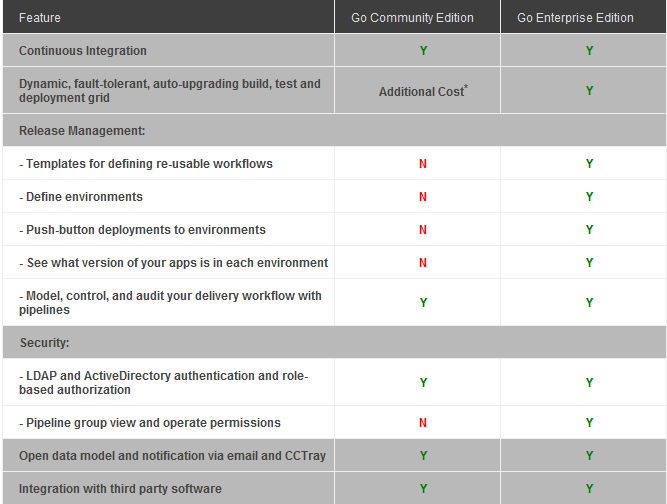Viewport: 667px width, 504px height.
Task: Click the Additional Cost text in Community column
Action: coord(423,91)
